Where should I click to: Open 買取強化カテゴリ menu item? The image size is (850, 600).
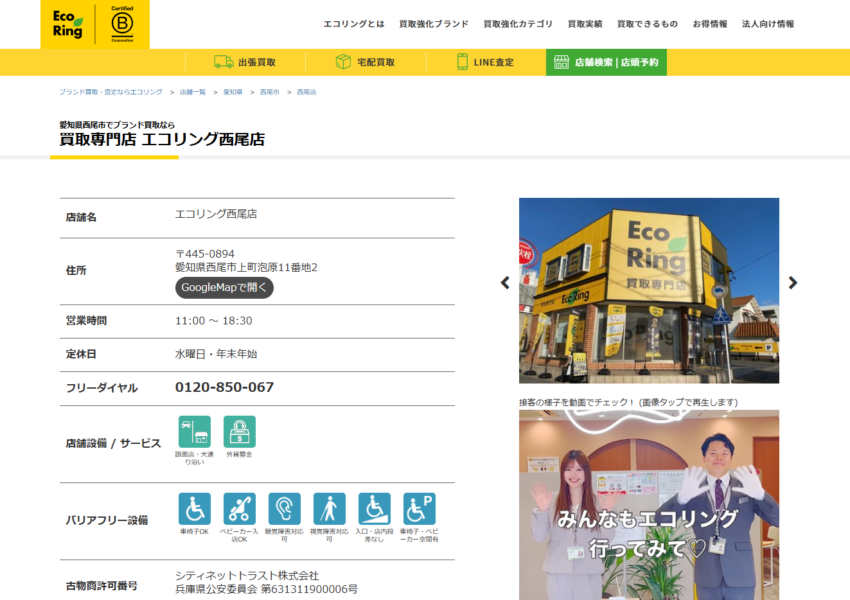point(518,24)
